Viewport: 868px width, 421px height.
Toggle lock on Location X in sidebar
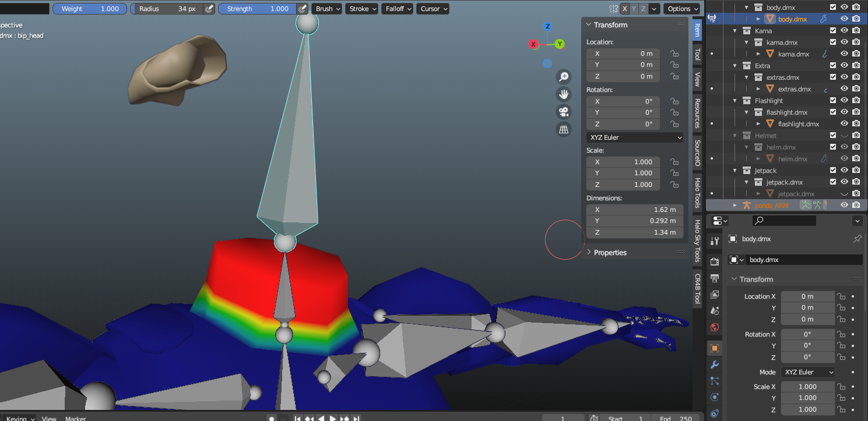[x=674, y=54]
